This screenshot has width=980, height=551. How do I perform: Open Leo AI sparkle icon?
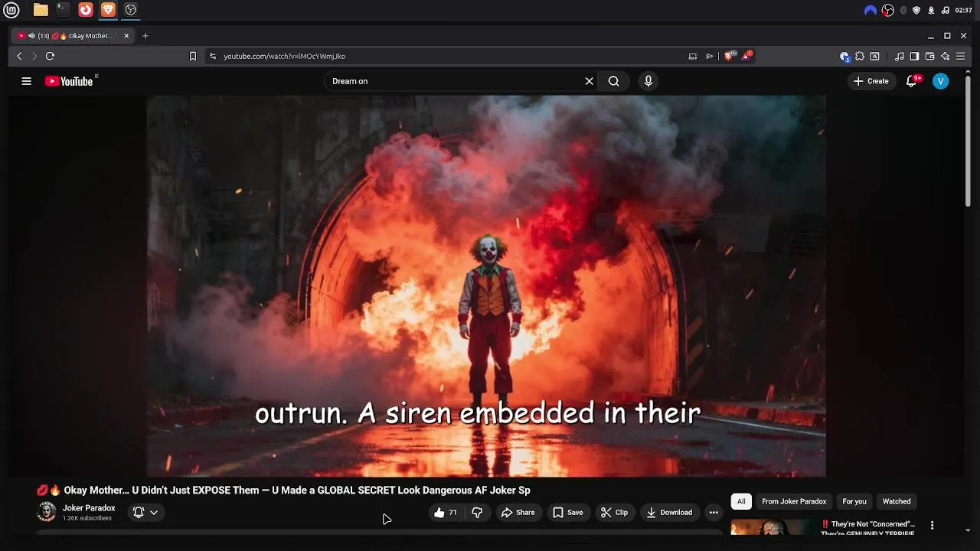pyautogui.click(x=945, y=56)
